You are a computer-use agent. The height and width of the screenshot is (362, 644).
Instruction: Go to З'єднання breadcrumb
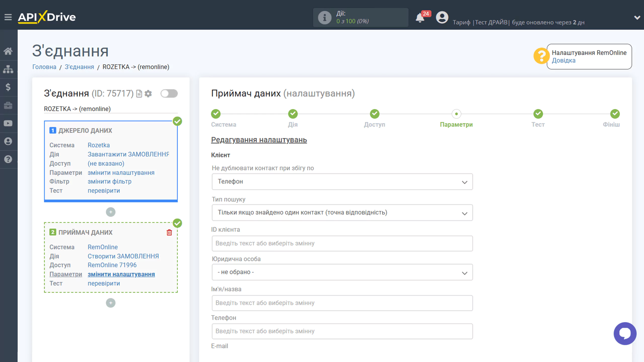coord(79,67)
